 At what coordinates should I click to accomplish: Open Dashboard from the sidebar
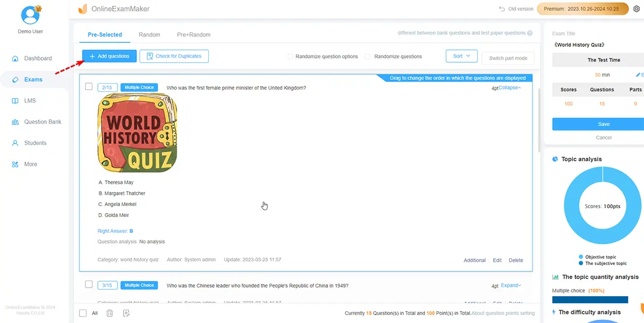click(38, 58)
